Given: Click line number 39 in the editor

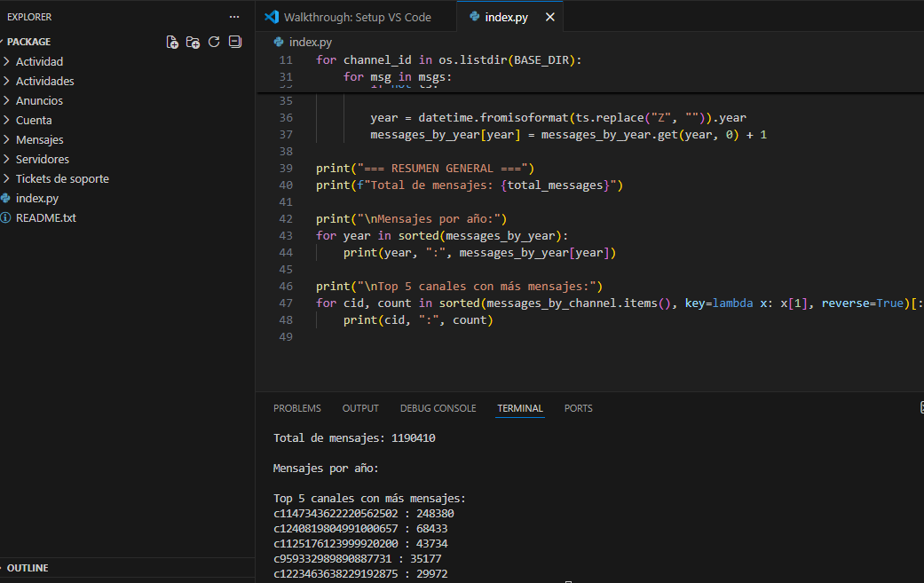Looking at the screenshot, I should click(286, 168).
